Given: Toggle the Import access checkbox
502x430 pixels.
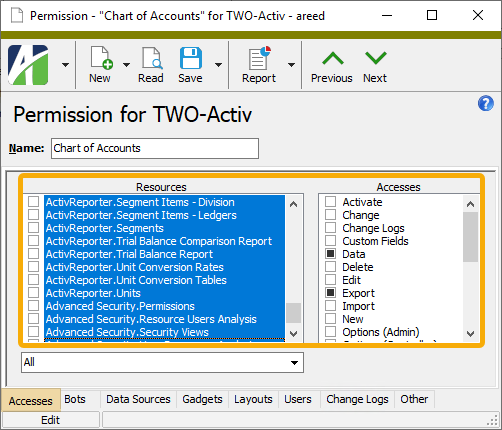Looking at the screenshot, I should pyautogui.click(x=330, y=306).
